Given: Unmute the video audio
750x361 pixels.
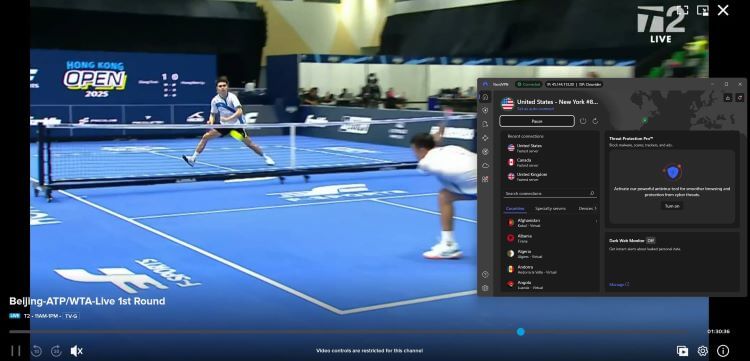Looking at the screenshot, I should (77, 351).
